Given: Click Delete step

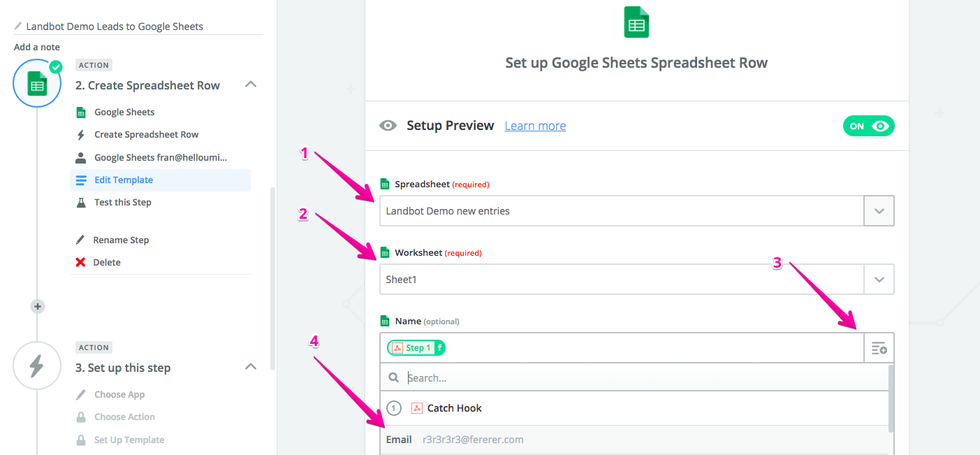Looking at the screenshot, I should click(x=107, y=263).
